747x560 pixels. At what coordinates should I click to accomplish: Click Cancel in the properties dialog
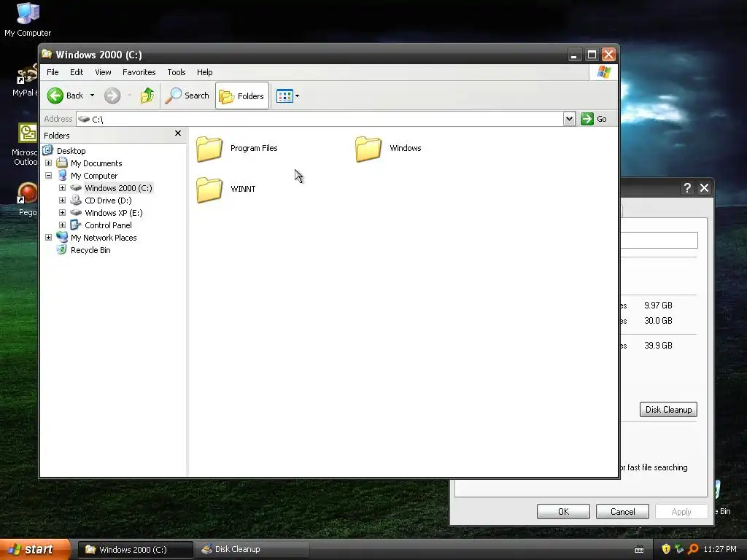coord(622,511)
